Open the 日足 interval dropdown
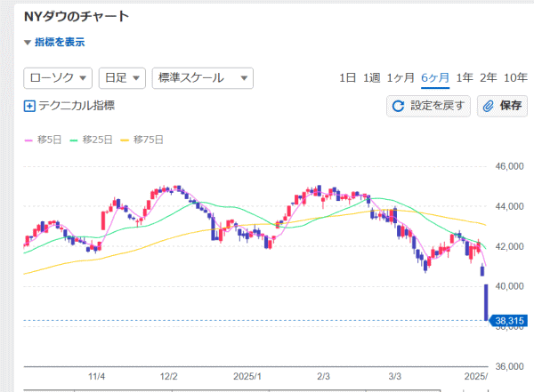Screen dimensions: 534x392 pyautogui.click(x=122, y=78)
